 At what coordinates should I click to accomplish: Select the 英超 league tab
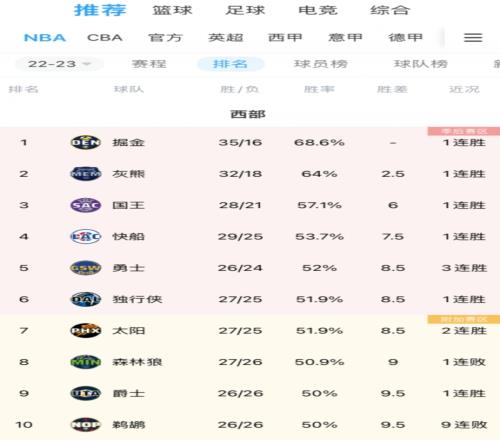(x=226, y=38)
